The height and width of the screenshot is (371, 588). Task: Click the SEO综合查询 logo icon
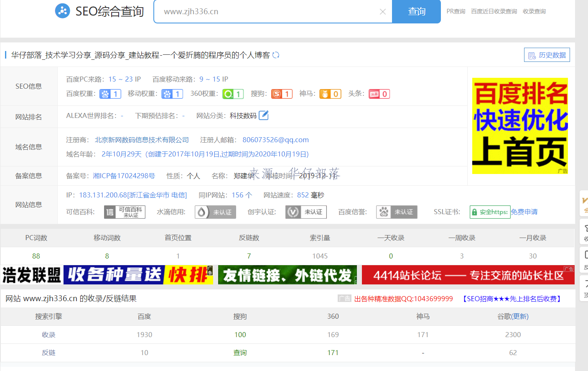pyautogui.click(x=63, y=11)
